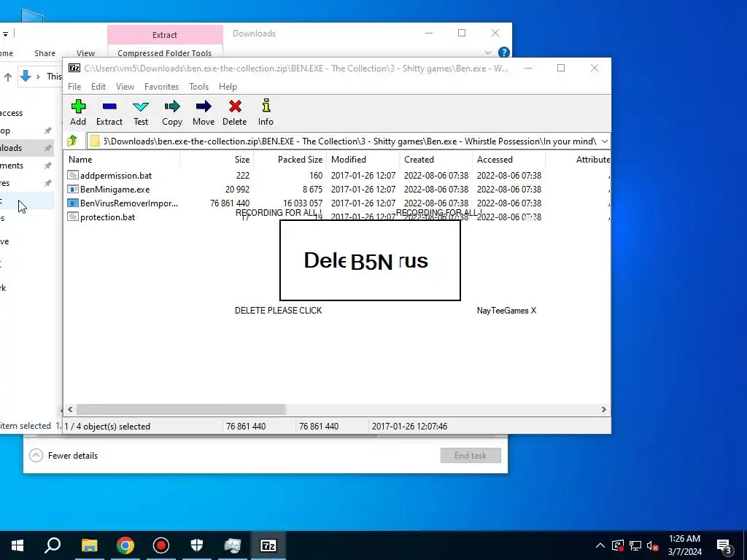Image resolution: width=747 pixels, height=560 pixels.
Task: Open File Explorer from the taskbar
Action: pyautogui.click(x=89, y=545)
